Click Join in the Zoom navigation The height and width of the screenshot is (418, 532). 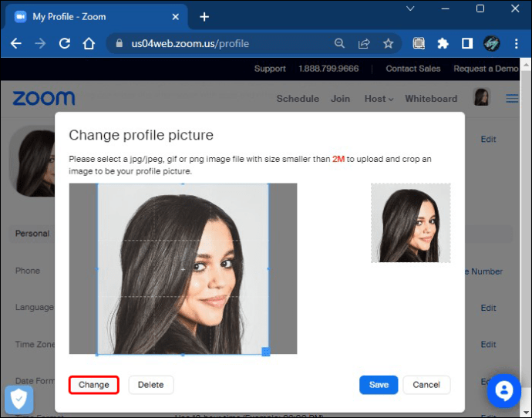point(340,99)
